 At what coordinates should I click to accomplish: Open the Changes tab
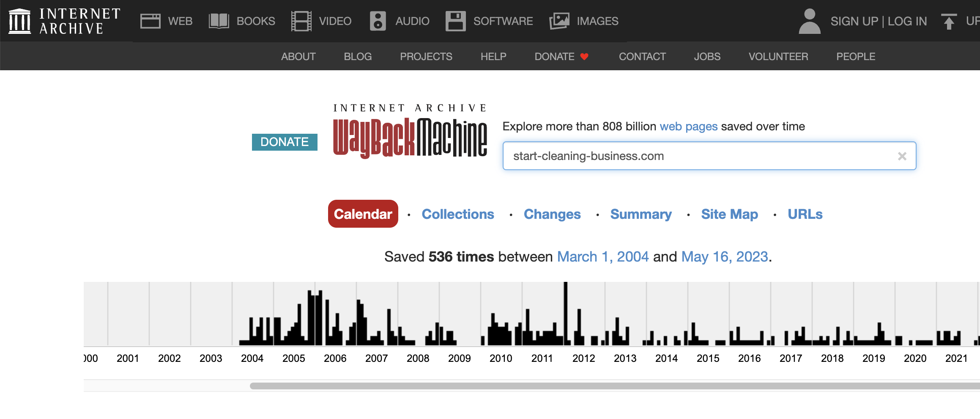coord(552,214)
